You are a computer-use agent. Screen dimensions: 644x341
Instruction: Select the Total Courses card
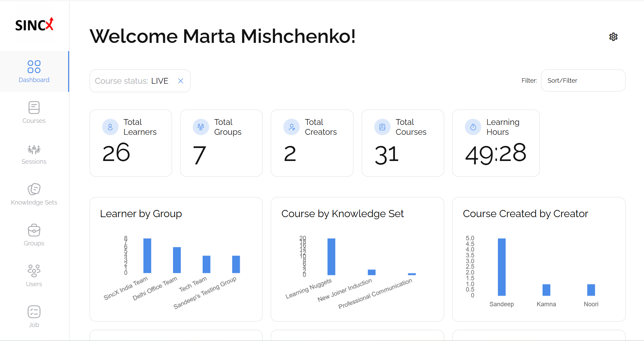pyautogui.click(x=403, y=143)
